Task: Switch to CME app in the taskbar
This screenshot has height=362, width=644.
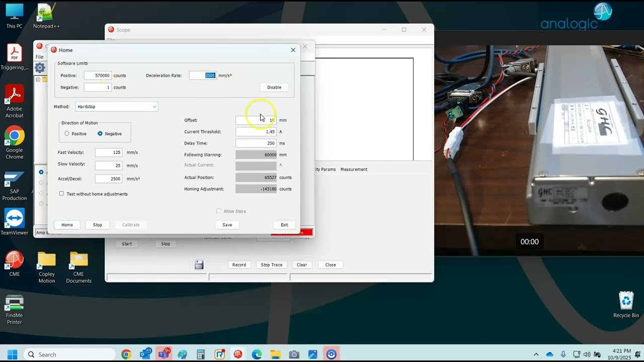Action: point(238,354)
